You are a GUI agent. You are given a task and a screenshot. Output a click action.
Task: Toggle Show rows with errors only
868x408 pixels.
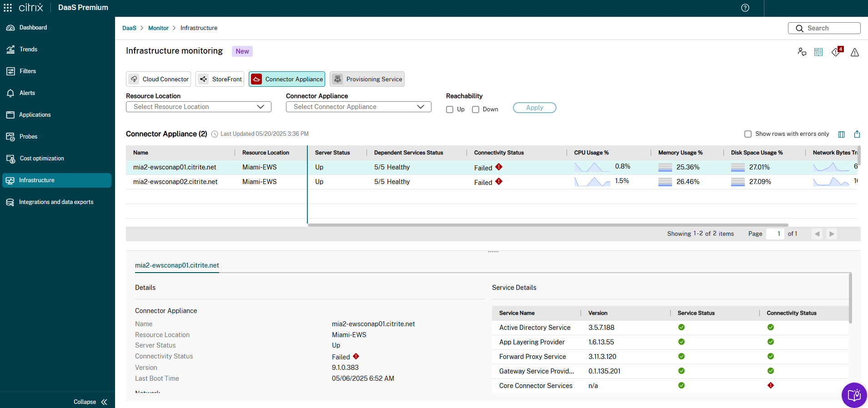coord(748,134)
